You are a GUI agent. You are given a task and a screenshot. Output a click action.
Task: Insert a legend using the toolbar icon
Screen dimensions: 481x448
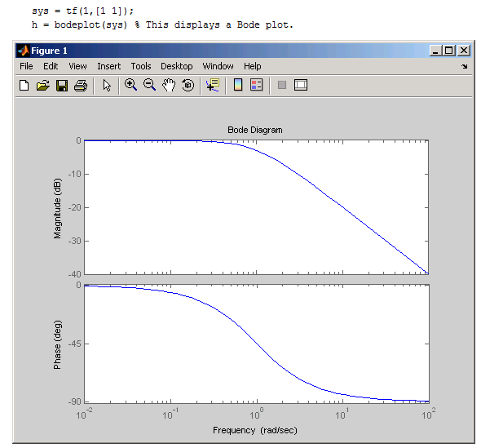point(257,85)
